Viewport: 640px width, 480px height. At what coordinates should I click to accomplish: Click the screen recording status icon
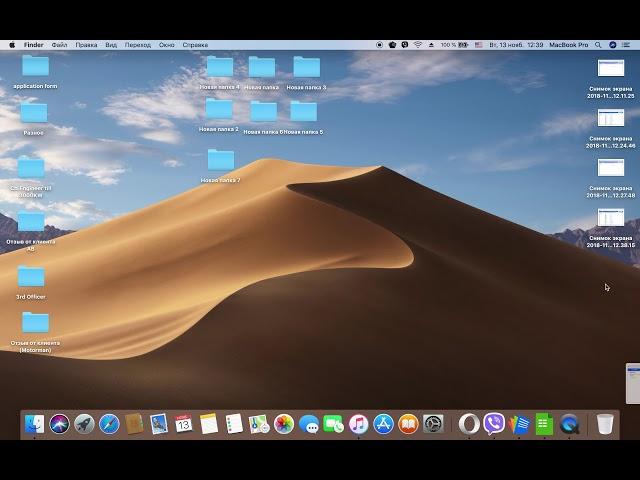click(379, 45)
